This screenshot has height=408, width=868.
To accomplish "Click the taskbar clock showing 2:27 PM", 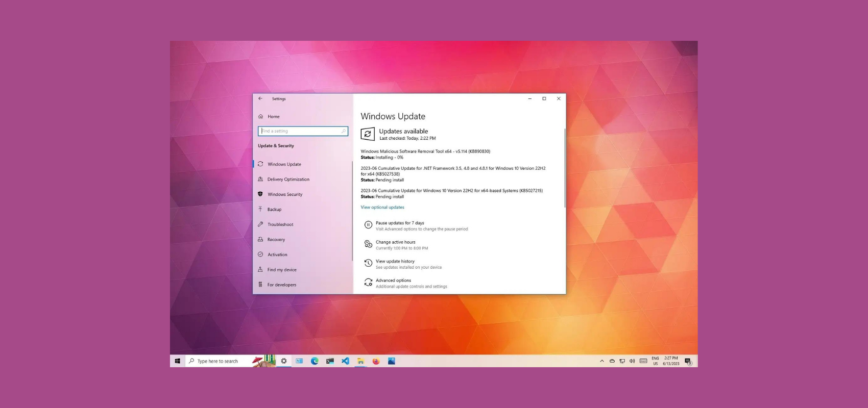I will tap(671, 361).
